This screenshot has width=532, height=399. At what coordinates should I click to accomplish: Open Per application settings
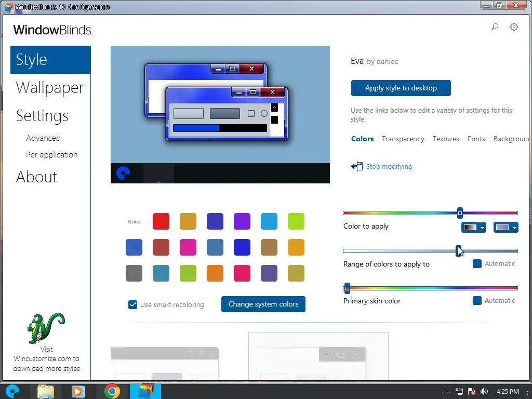[x=51, y=155]
